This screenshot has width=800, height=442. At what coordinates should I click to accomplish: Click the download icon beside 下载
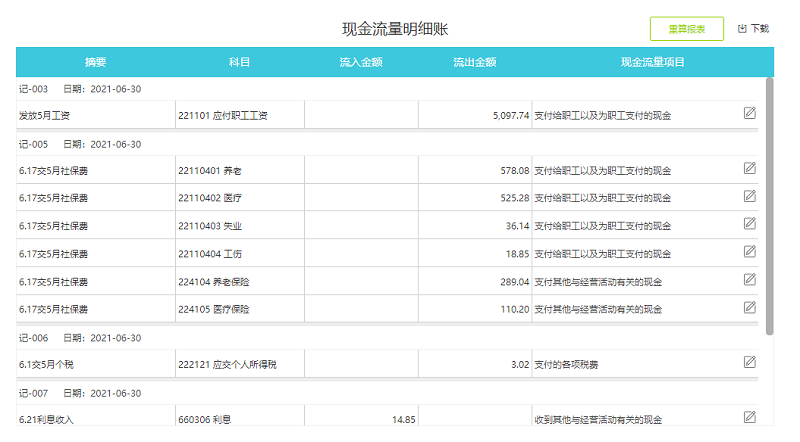click(x=742, y=29)
